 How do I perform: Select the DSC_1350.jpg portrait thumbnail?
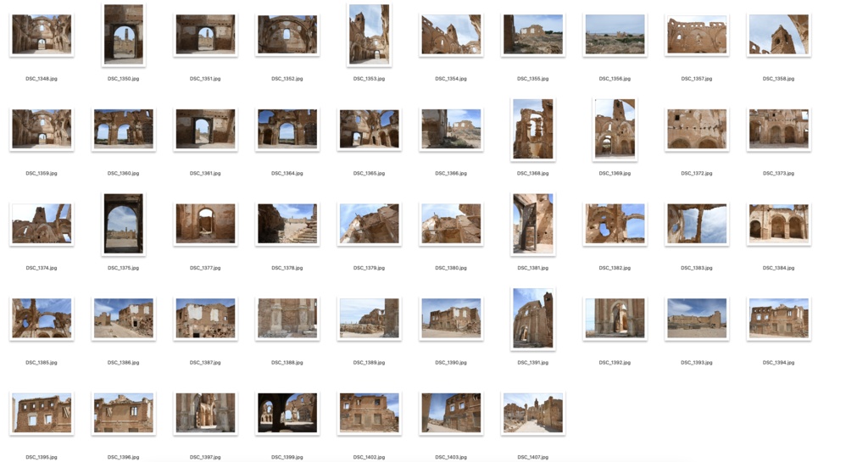click(124, 34)
